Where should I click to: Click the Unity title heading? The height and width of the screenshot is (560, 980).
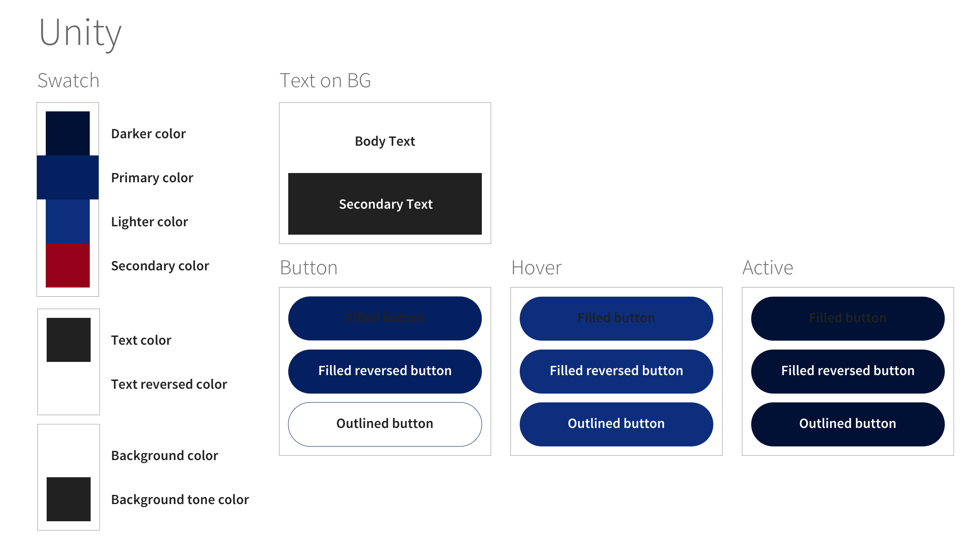tap(80, 33)
